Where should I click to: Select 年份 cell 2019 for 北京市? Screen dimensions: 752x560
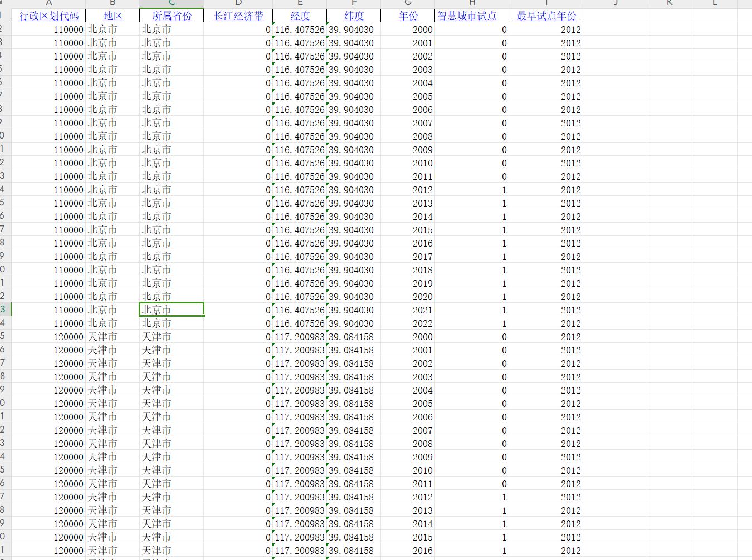[408, 283]
